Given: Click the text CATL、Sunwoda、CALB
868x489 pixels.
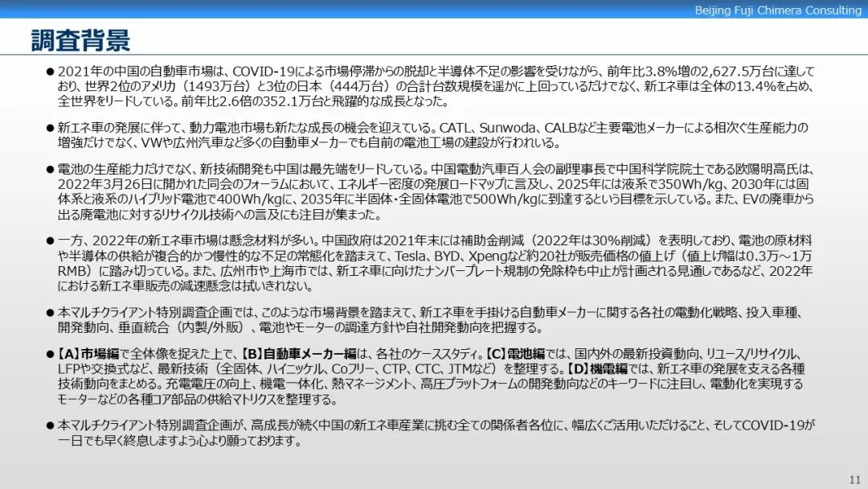Looking at the screenshot, I should tap(506, 128).
